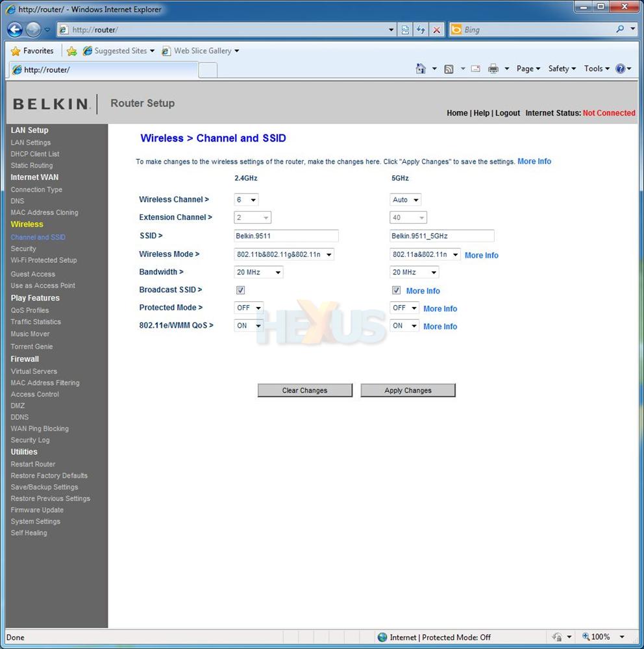Open Restart Router sidebar link
Image resolution: width=644 pixels, height=649 pixels.
(32, 465)
